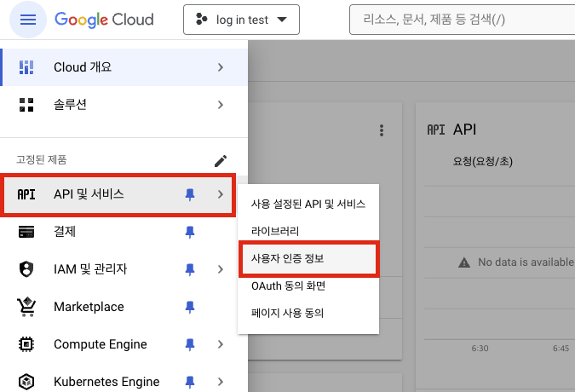Expand the Kubernetes Engine chevron
The image size is (575, 392).
221,382
